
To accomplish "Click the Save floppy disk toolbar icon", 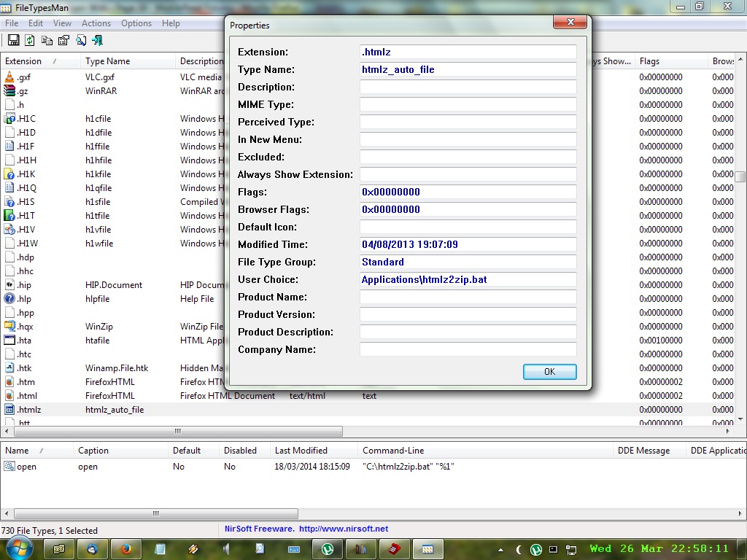I will click(x=13, y=41).
